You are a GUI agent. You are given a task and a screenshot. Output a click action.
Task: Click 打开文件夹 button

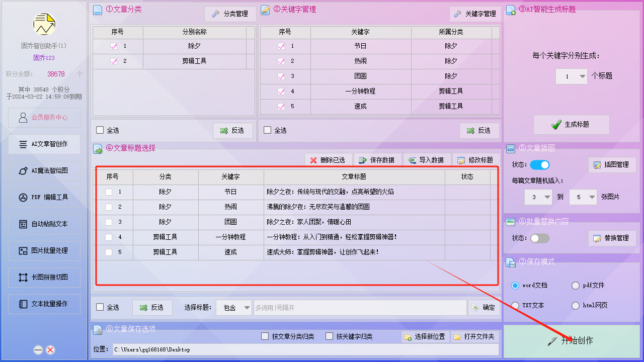pos(474,336)
